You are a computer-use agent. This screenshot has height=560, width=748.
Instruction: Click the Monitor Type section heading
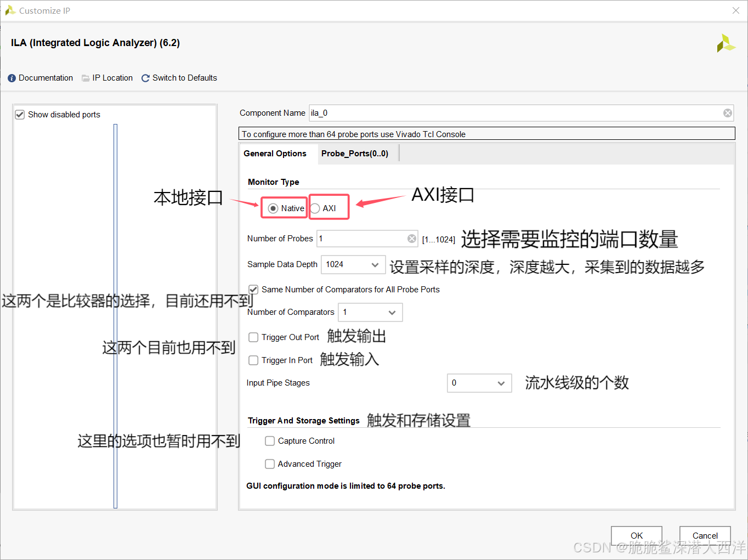[x=274, y=182]
